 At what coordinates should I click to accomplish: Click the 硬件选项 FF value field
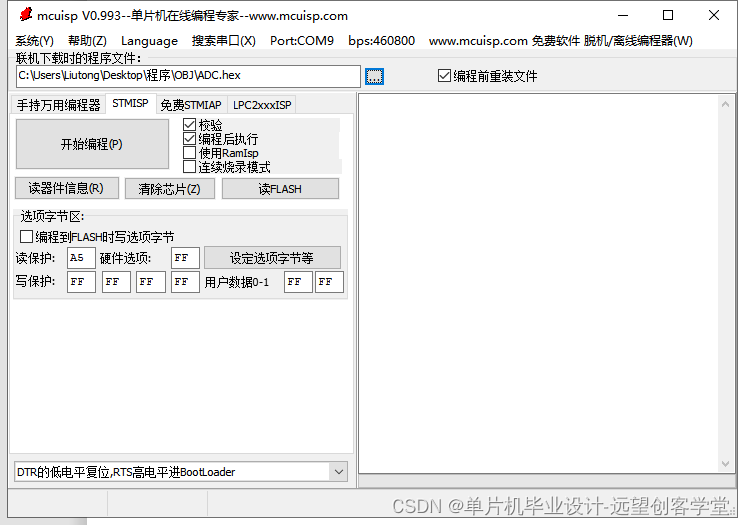point(185,258)
